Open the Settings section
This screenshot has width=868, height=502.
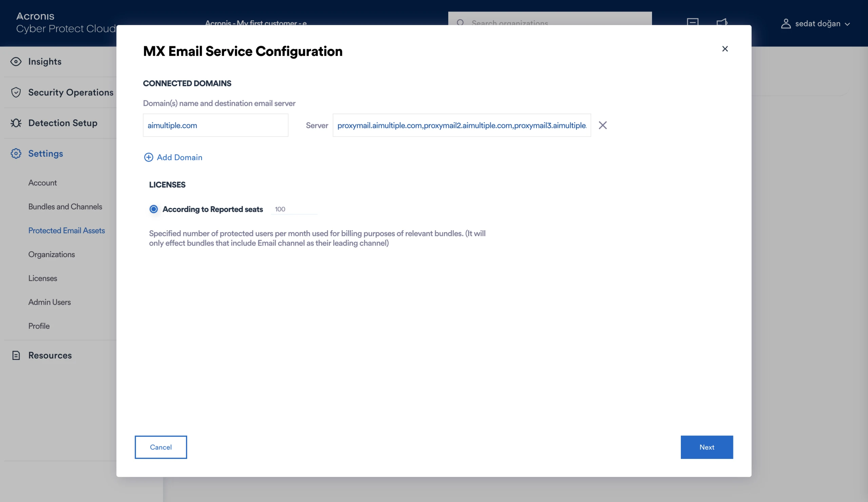45,154
